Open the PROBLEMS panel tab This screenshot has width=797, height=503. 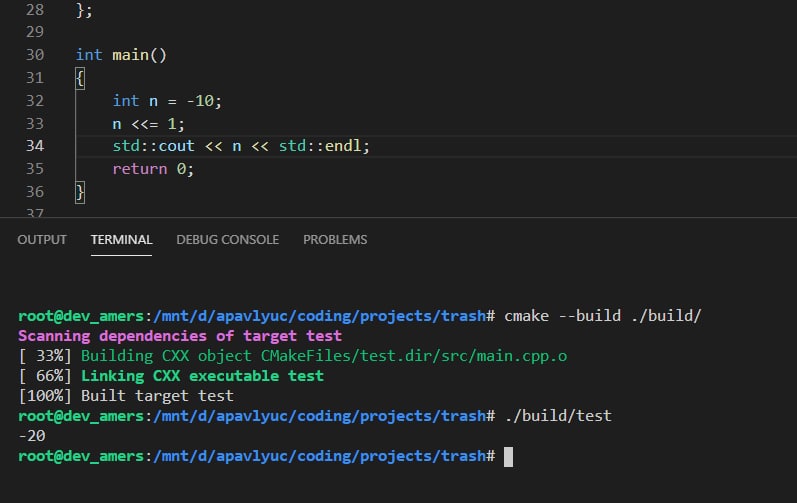click(x=335, y=239)
